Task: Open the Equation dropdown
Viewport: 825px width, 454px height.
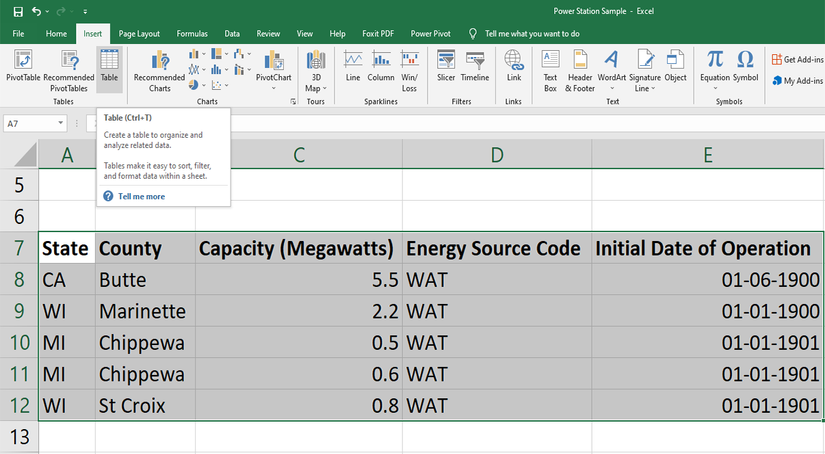Action: (715, 88)
